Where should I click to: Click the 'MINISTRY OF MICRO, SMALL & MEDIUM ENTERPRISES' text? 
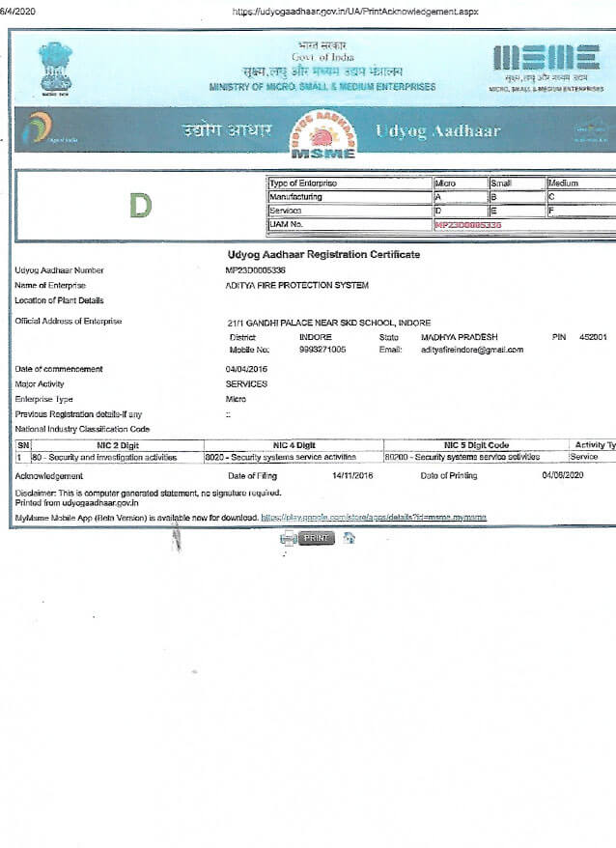point(322,87)
